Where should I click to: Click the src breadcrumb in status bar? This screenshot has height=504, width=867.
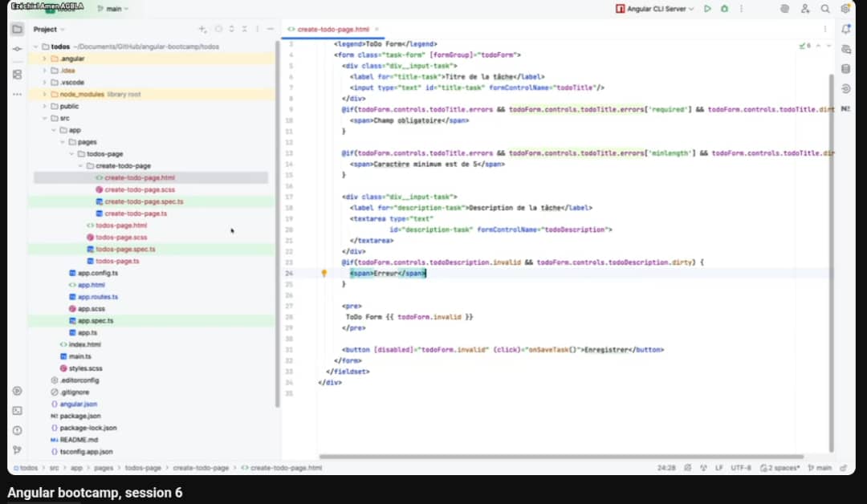click(x=55, y=468)
